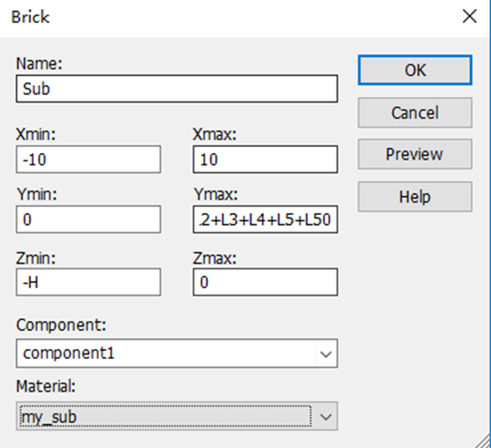Click the Ymax field with L3+L4+L5 expression
Viewport: 491px width, 448px height.
tap(265, 219)
